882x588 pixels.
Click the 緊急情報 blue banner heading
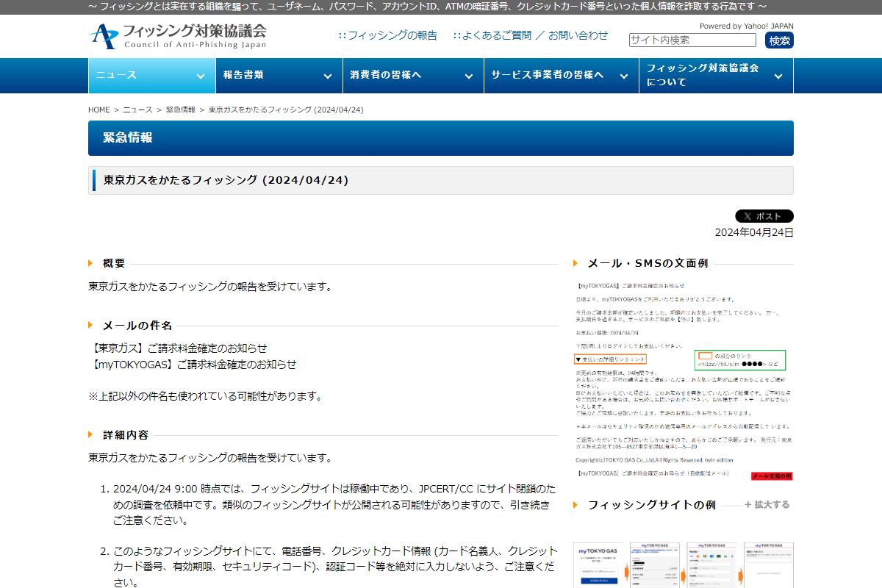coord(128,137)
